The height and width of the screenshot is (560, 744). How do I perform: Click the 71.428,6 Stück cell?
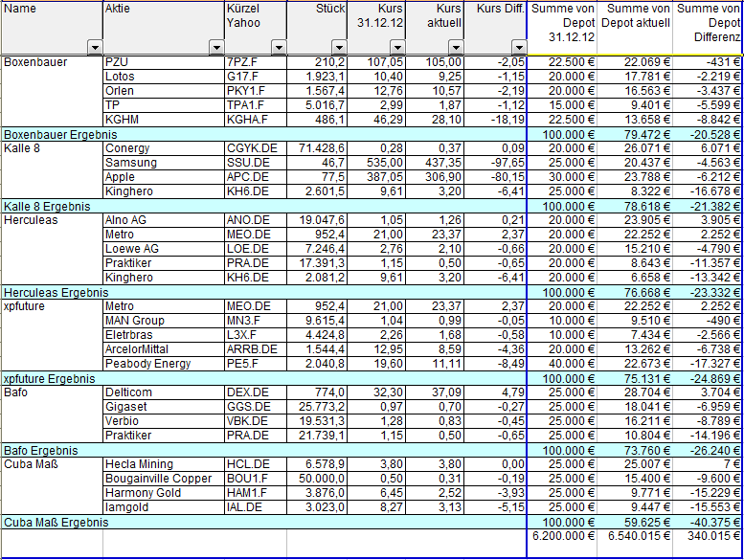(317, 148)
